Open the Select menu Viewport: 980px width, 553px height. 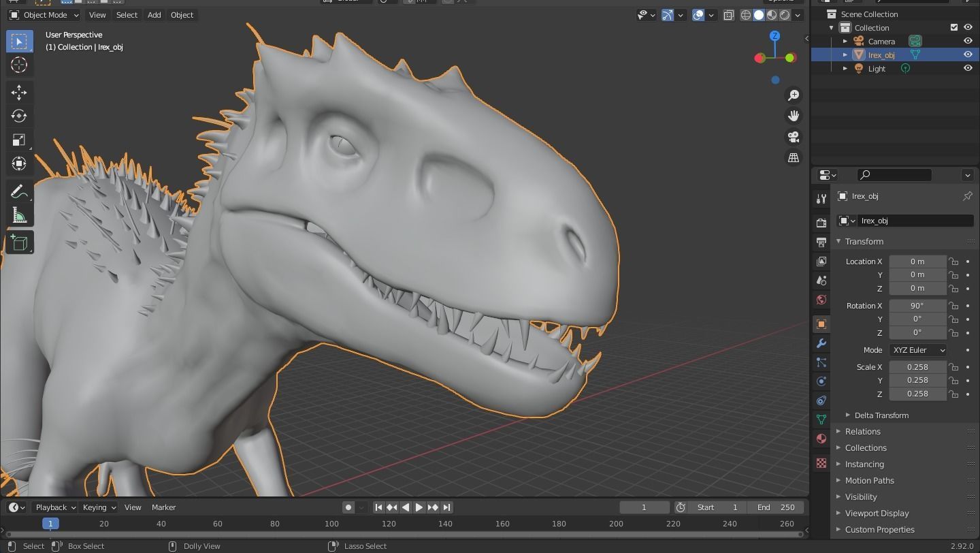(127, 15)
